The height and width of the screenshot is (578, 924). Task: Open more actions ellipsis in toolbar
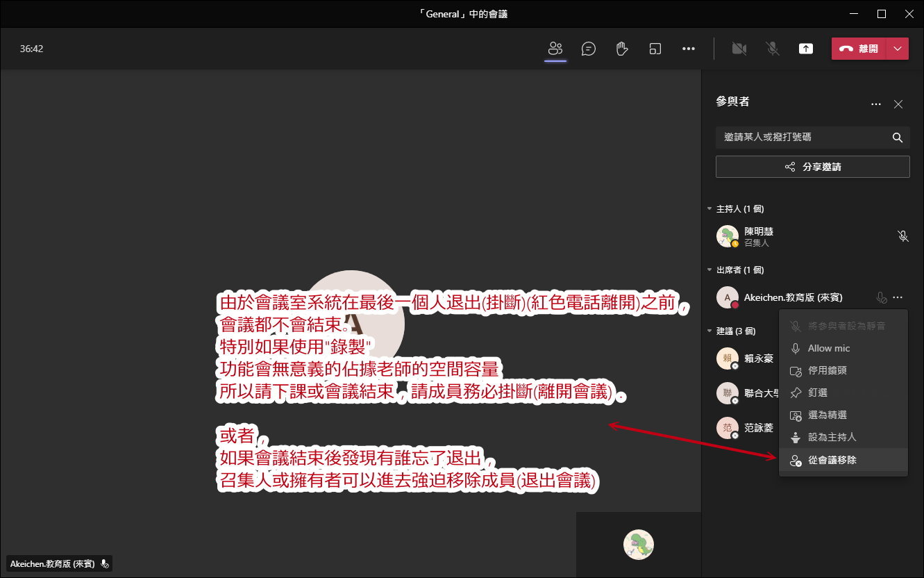[x=688, y=49]
